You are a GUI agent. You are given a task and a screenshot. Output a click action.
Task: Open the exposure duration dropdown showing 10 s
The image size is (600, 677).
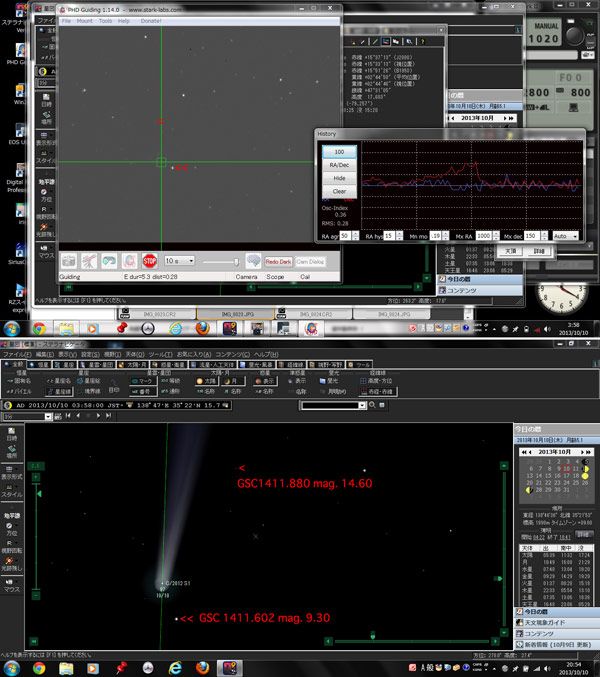[179, 261]
